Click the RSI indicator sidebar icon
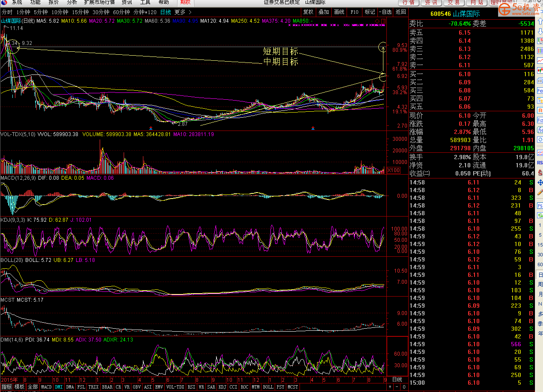The width and height of the screenshot is (543, 392). 540,163
